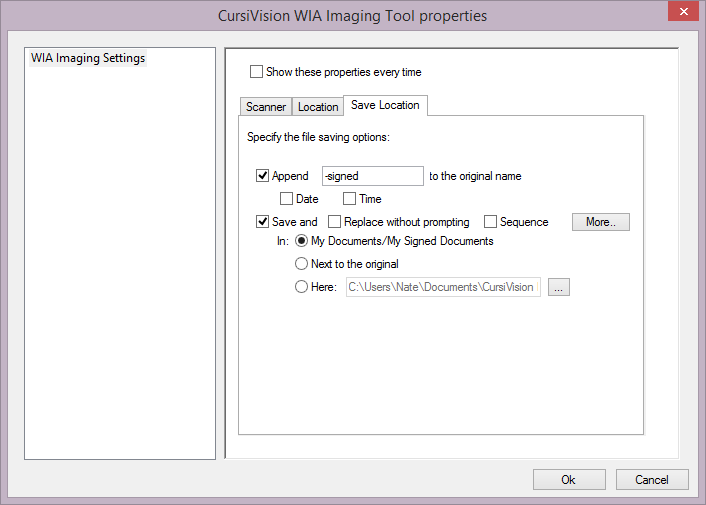Select the Save Location tab
Viewport: 706px width, 505px height.
point(386,105)
